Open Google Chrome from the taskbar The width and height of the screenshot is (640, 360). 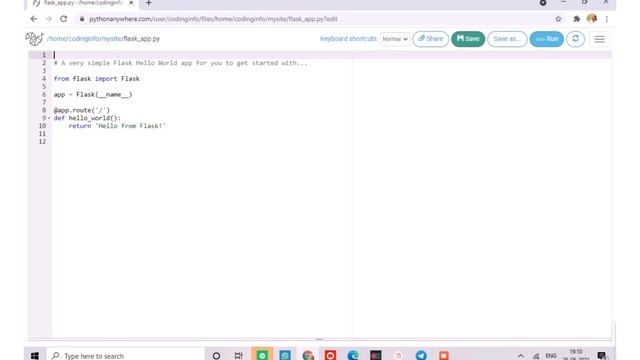(308, 356)
